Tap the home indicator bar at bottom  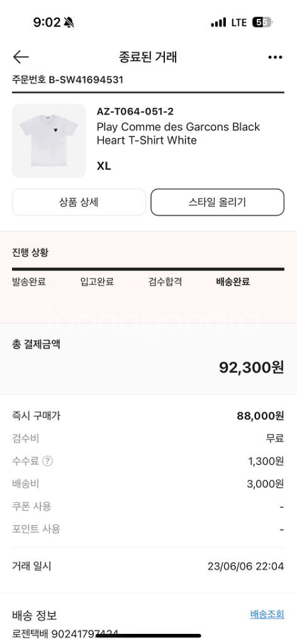148,636
